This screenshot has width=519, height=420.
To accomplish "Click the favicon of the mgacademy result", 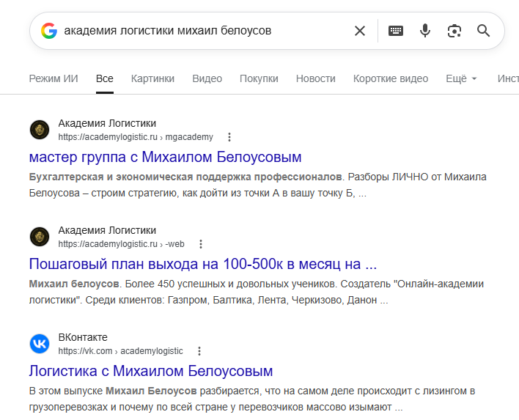I will [40, 130].
